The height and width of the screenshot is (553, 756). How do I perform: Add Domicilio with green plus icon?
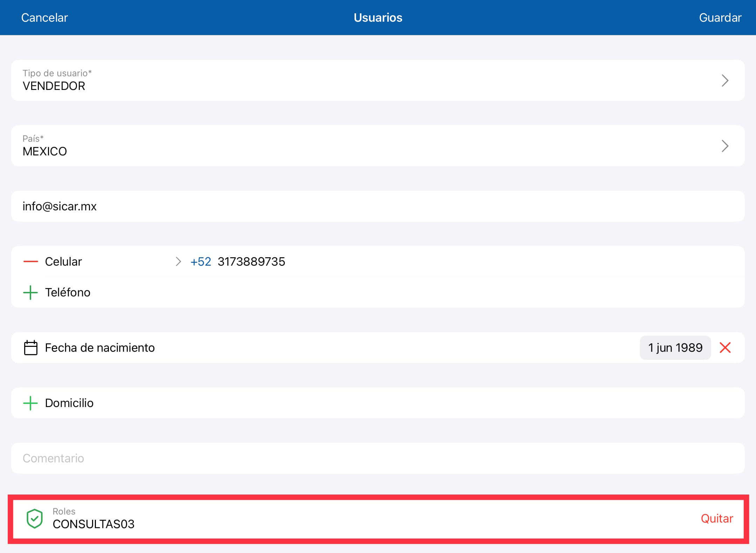coord(30,403)
